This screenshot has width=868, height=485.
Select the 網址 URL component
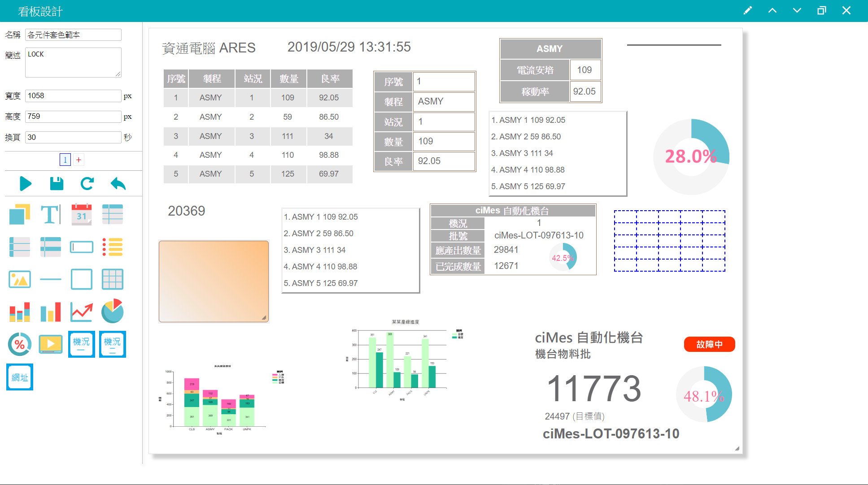click(19, 377)
